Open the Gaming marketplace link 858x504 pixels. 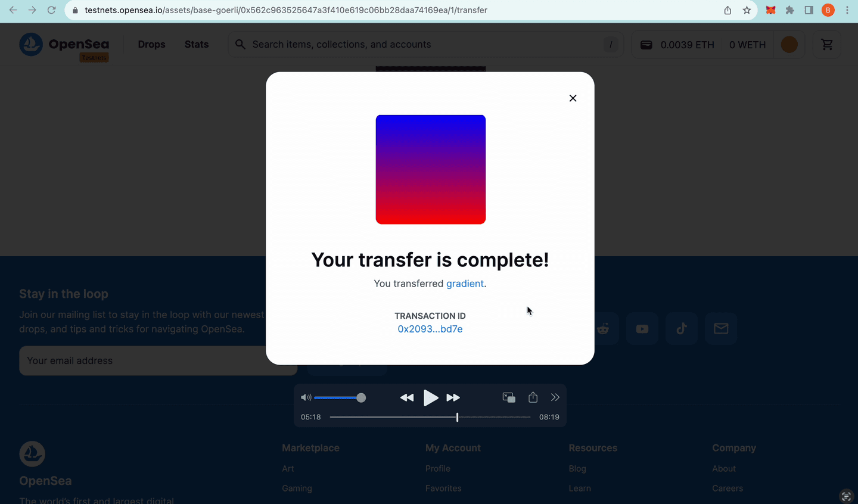pos(297,488)
